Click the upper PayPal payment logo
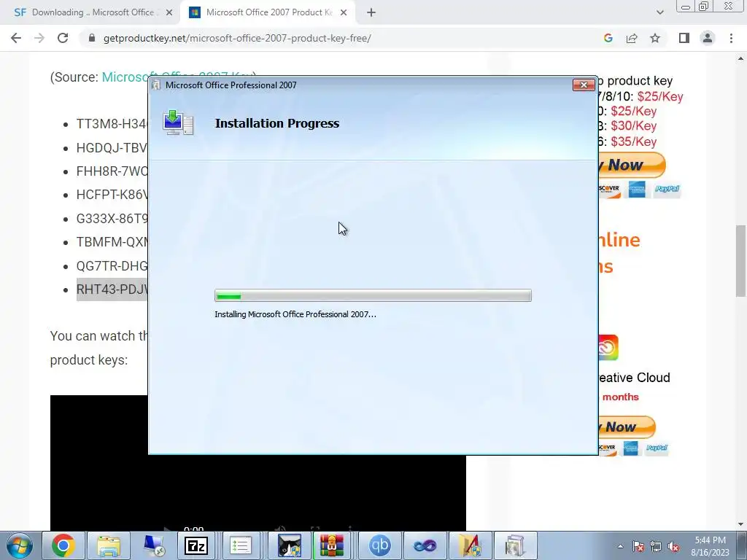 pyautogui.click(x=667, y=189)
